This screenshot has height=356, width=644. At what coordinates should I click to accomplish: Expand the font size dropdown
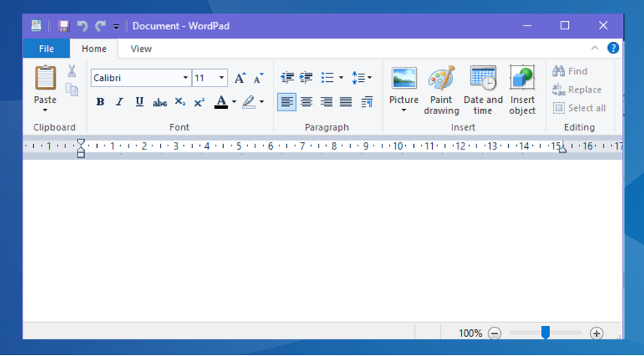222,78
